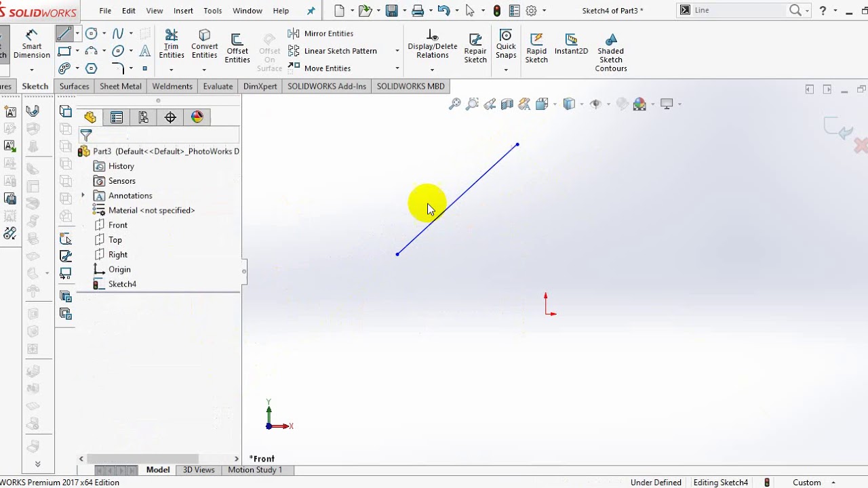This screenshot has height=488, width=868.
Task: Click Offset Entities tool
Action: (x=237, y=48)
